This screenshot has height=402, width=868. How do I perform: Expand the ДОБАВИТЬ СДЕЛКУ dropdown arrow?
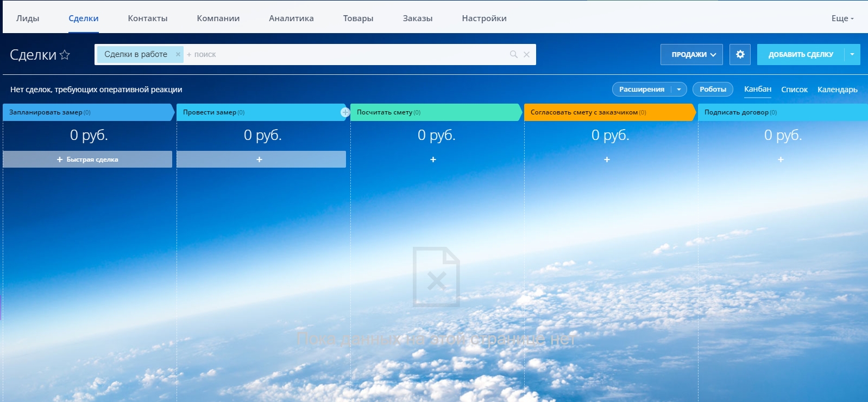852,54
